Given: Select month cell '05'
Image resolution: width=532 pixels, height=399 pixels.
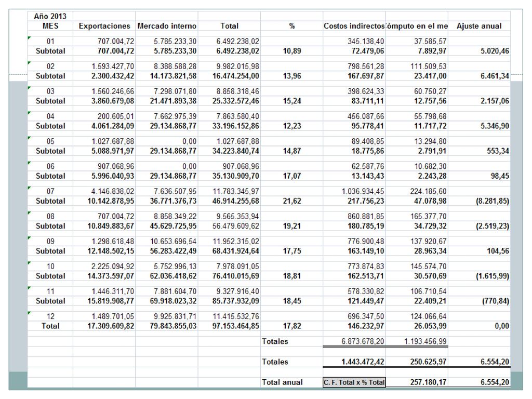Looking at the screenshot, I should pyautogui.click(x=50, y=141).
